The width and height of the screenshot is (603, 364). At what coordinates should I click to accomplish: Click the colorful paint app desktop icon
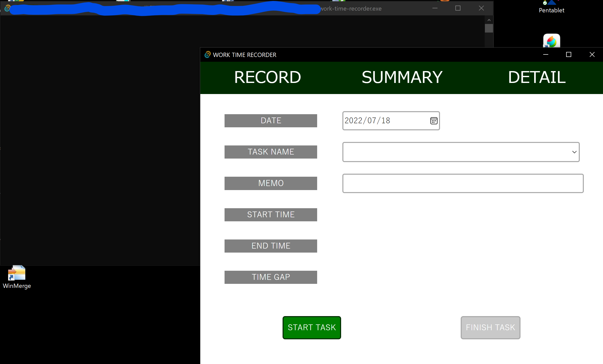click(x=552, y=41)
